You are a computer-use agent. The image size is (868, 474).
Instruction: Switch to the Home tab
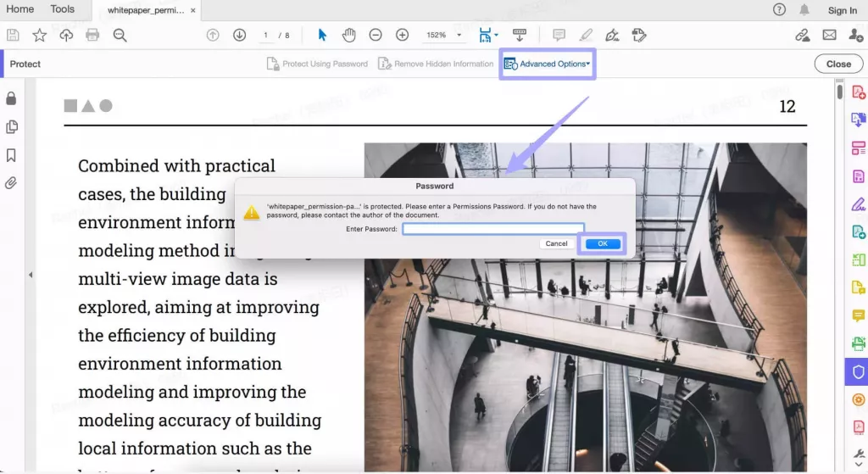(20, 9)
